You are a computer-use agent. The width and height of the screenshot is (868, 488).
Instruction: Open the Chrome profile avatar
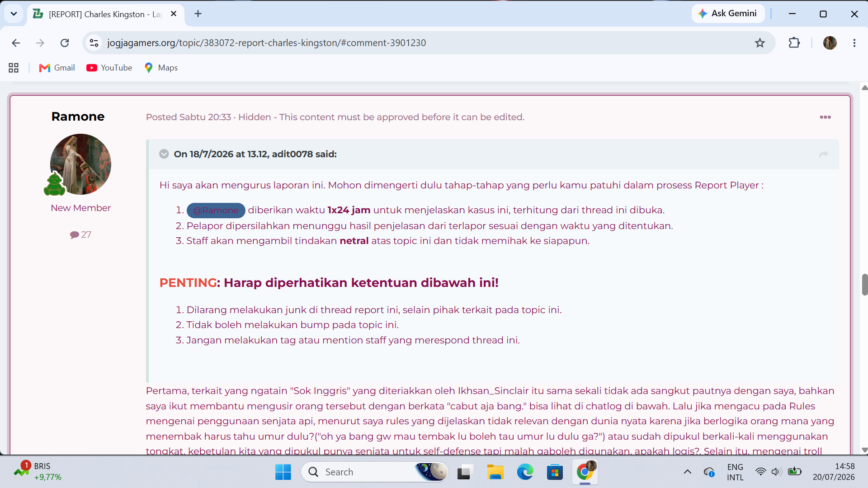[x=830, y=43]
